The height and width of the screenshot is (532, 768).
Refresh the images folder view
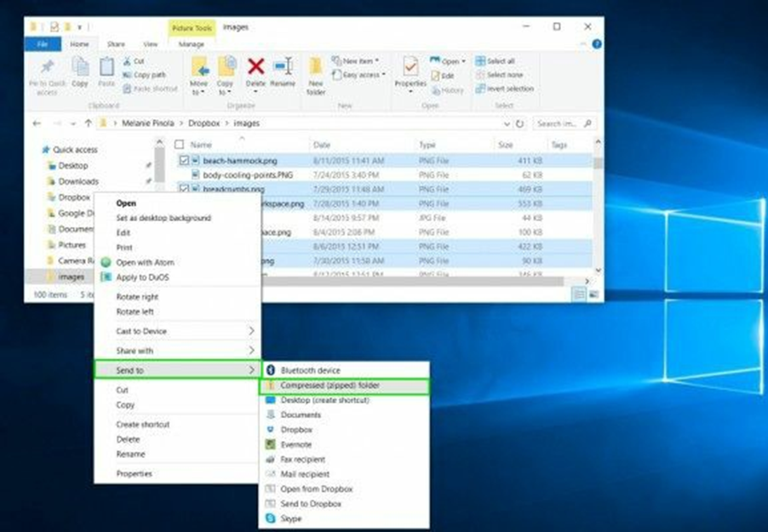(x=519, y=123)
